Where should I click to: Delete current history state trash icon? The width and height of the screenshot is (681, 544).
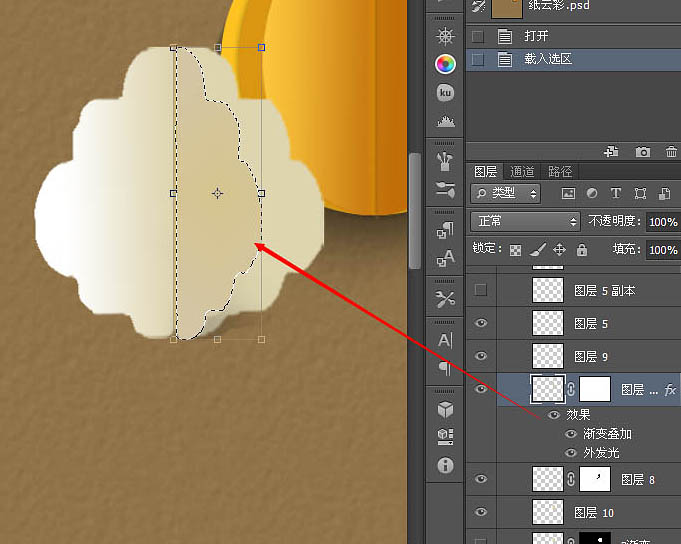[x=671, y=152]
